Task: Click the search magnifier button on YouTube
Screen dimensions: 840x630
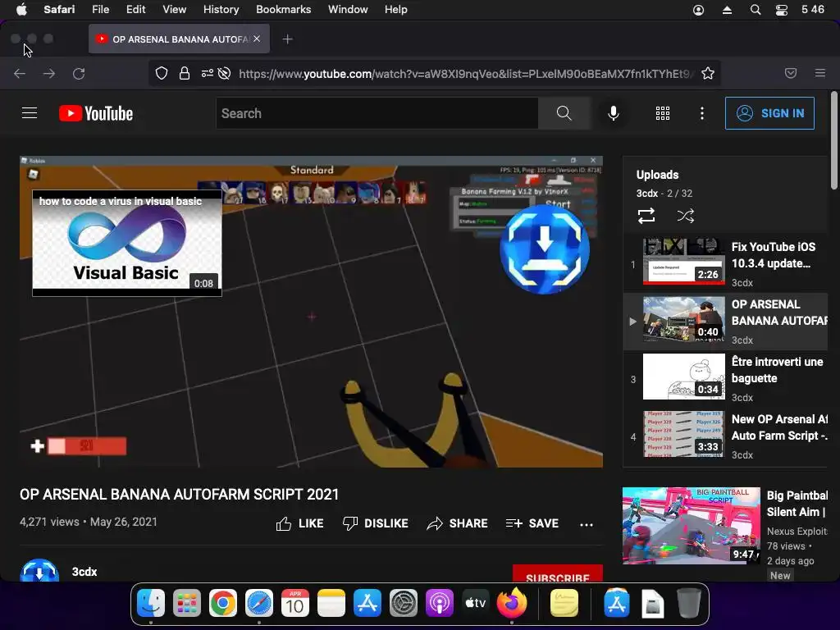Action: point(564,113)
